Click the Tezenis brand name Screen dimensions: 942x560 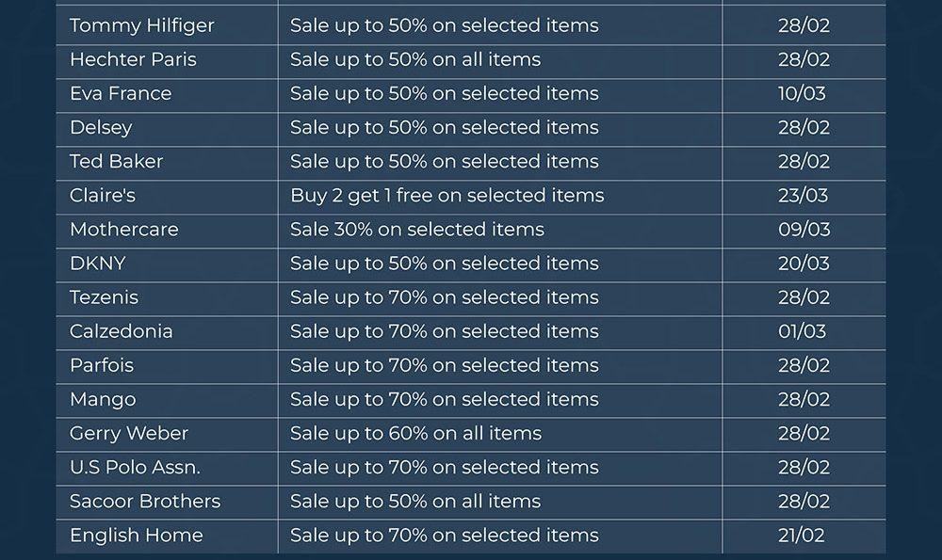[x=104, y=297]
